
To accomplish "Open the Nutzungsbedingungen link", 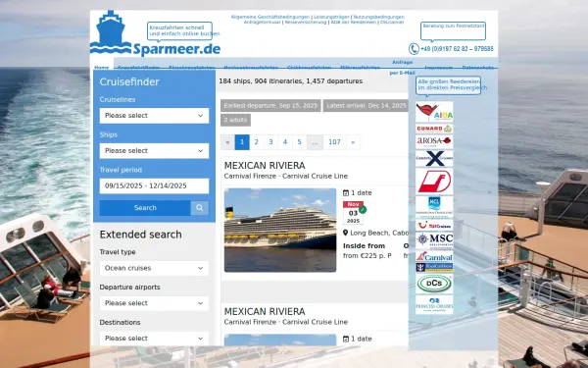I will [378, 17].
